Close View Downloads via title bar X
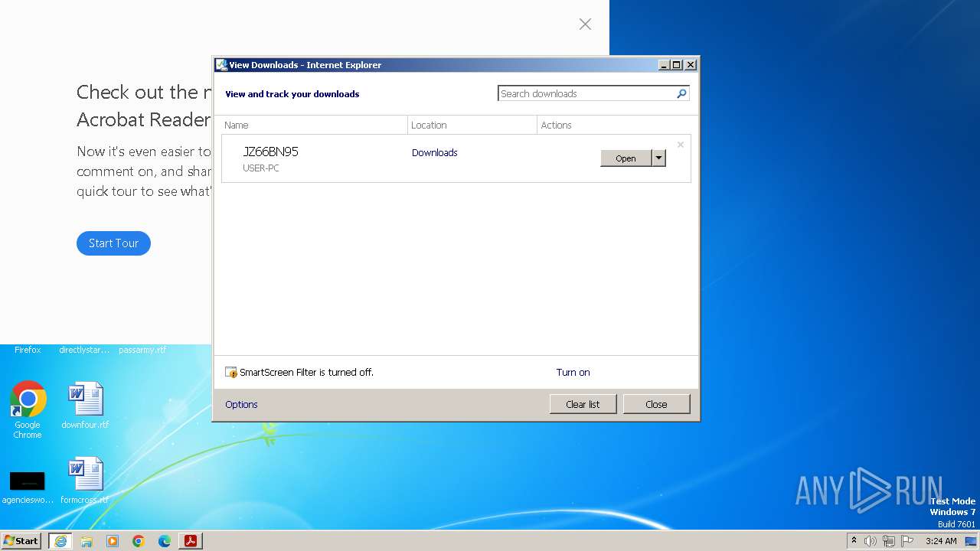This screenshot has height=551, width=980. pyautogui.click(x=691, y=65)
